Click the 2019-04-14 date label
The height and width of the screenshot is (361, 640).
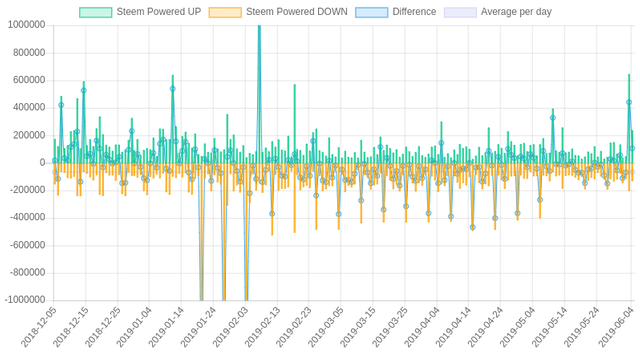(x=453, y=327)
